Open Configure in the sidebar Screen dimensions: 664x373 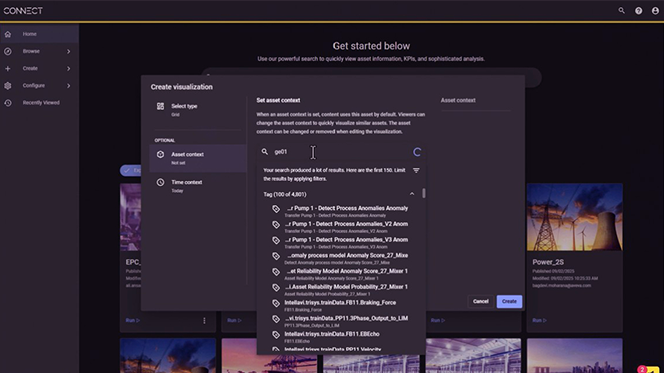39,86
